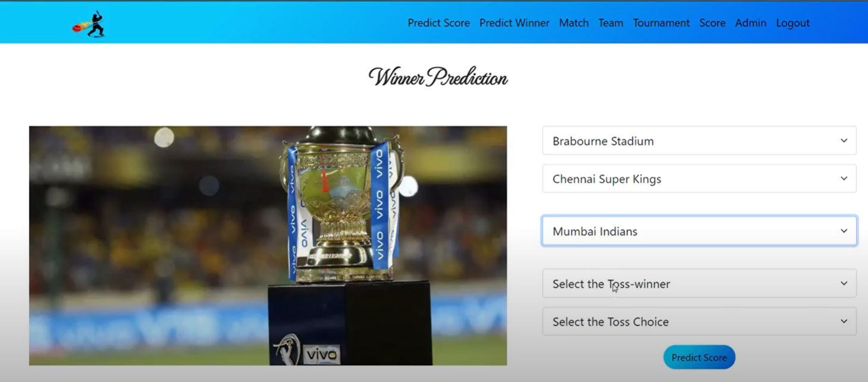Click the chevron arrow on Toss Choice dropdown
This screenshot has width=868, height=382.
coord(844,321)
